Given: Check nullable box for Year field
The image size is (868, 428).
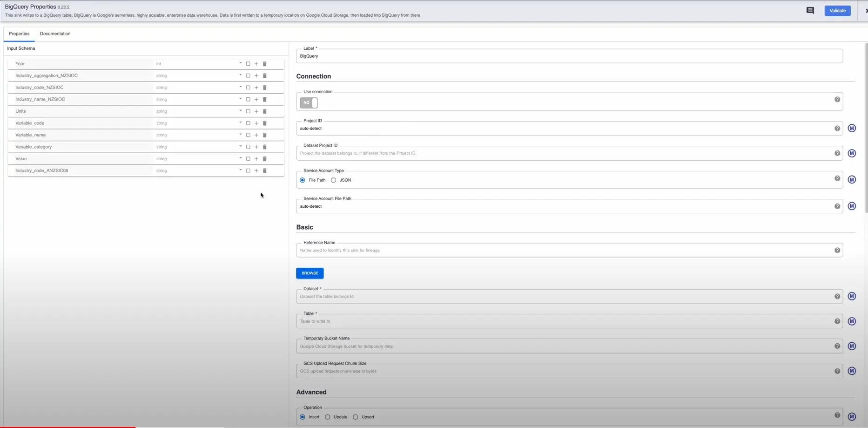Looking at the screenshot, I should point(248,64).
